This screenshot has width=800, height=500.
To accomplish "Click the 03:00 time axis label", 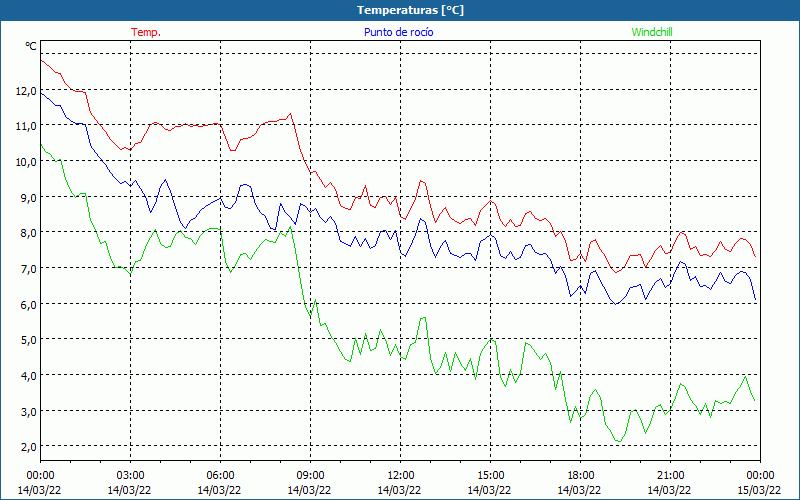I will [130, 476].
